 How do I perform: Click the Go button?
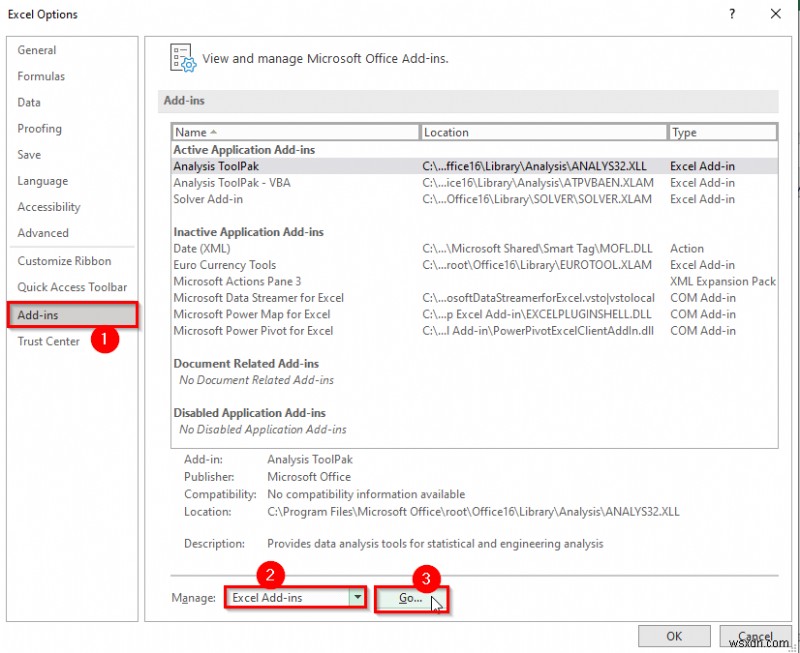click(x=408, y=597)
